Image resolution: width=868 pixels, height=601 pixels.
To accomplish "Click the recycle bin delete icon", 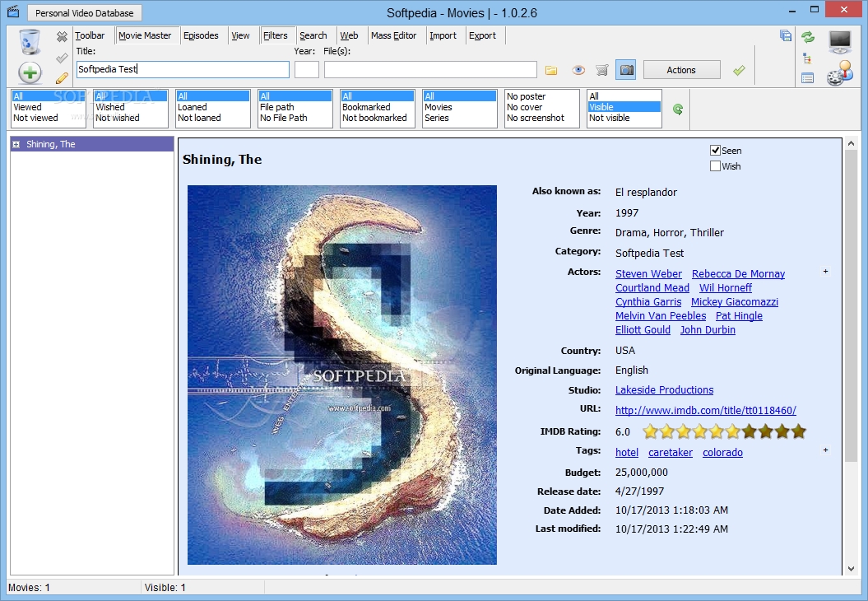I will [x=30, y=42].
